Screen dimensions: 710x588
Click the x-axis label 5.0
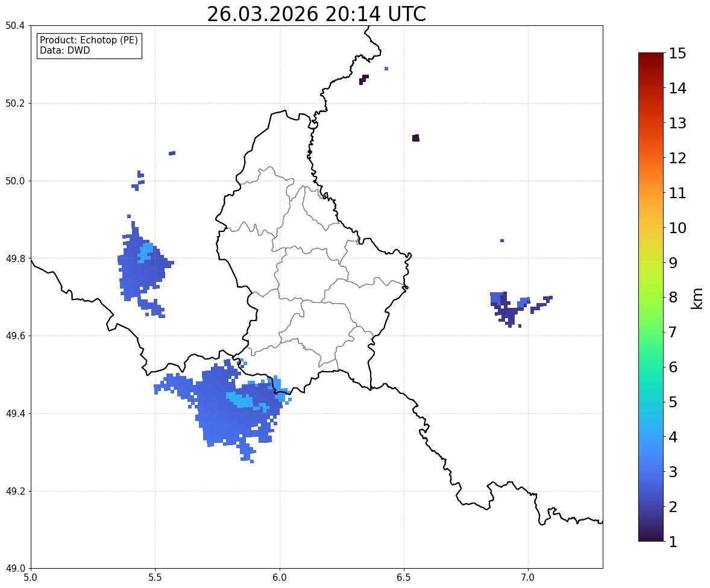[31, 578]
